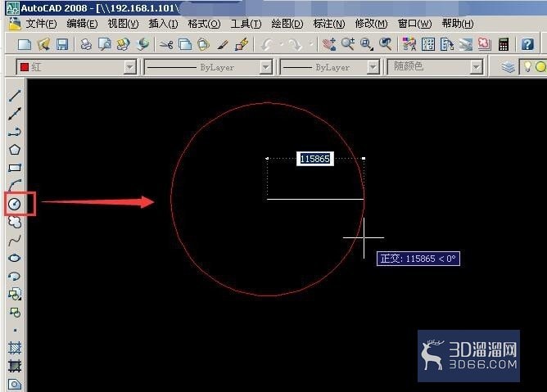Viewport: 547px width, 392px height.
Task: Click the Help question mark icon
Action: click(x=527, y=44)
